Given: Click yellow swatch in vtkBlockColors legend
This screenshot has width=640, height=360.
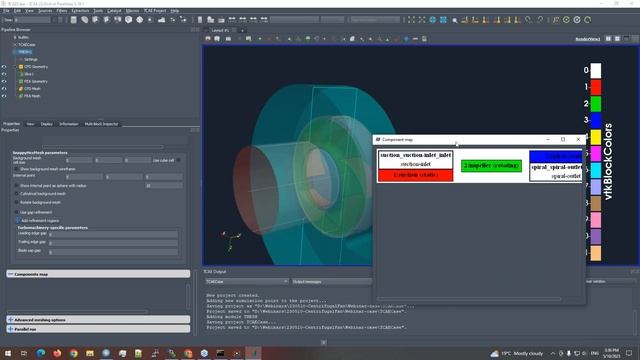Looking at the screenshot, I should click(x=596, y=137).
